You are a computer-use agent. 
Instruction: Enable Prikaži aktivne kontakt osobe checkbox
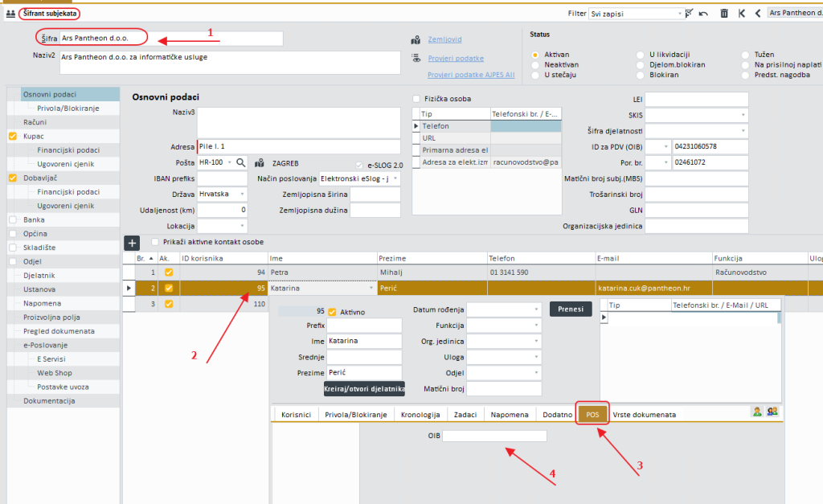tap(156, 242)
